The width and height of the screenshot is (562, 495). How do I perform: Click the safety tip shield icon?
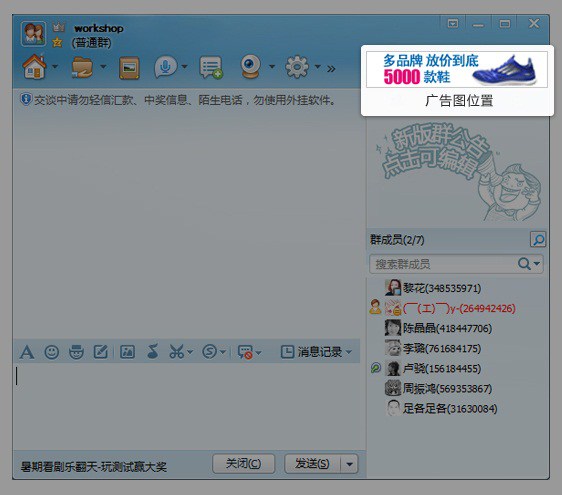tap(26, 99)
